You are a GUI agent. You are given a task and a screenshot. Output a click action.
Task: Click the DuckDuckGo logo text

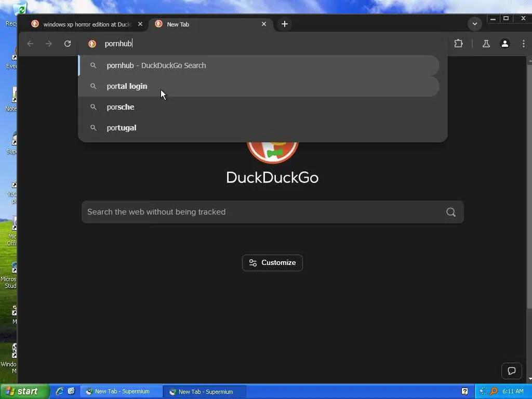272,178
